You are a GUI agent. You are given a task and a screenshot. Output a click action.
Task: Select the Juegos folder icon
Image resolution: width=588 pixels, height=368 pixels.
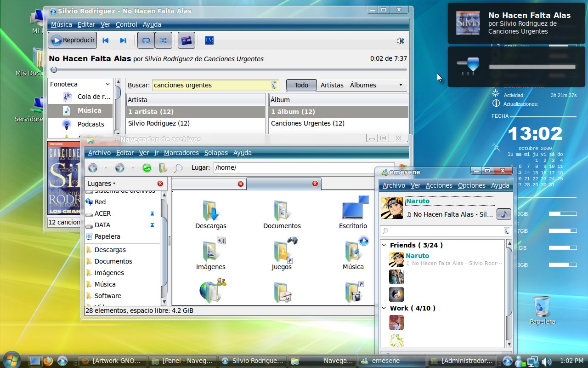click(285, 250)
